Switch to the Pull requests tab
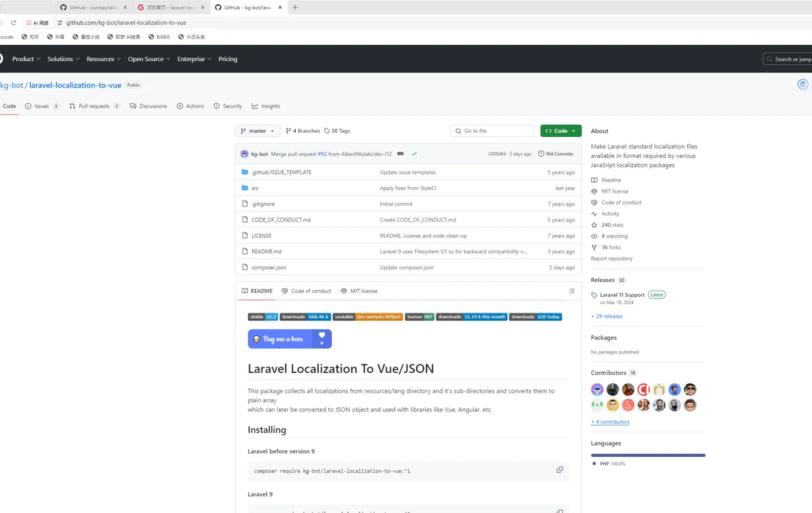This screenshot has height=513, width=812. coord(95,106)
